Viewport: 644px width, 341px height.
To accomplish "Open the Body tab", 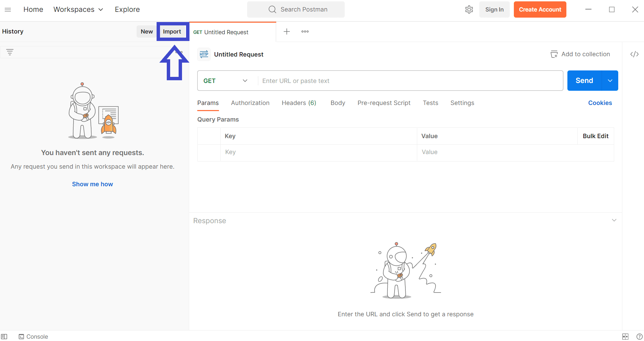I will pyautogui.click(x=338, y=103).
